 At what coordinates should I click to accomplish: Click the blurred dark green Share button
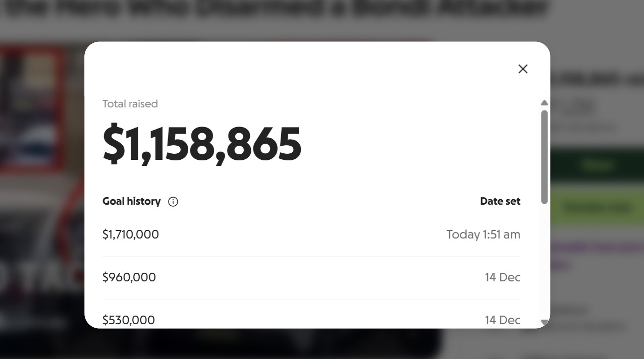click(x=597, y=165)
